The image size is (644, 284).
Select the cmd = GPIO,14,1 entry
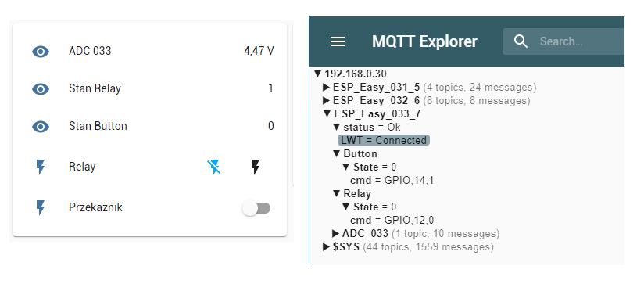[x=392, y=180]
